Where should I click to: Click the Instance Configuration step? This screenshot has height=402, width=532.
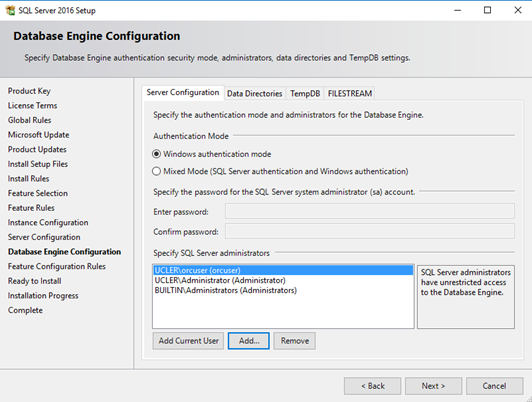tap(48, 223)
